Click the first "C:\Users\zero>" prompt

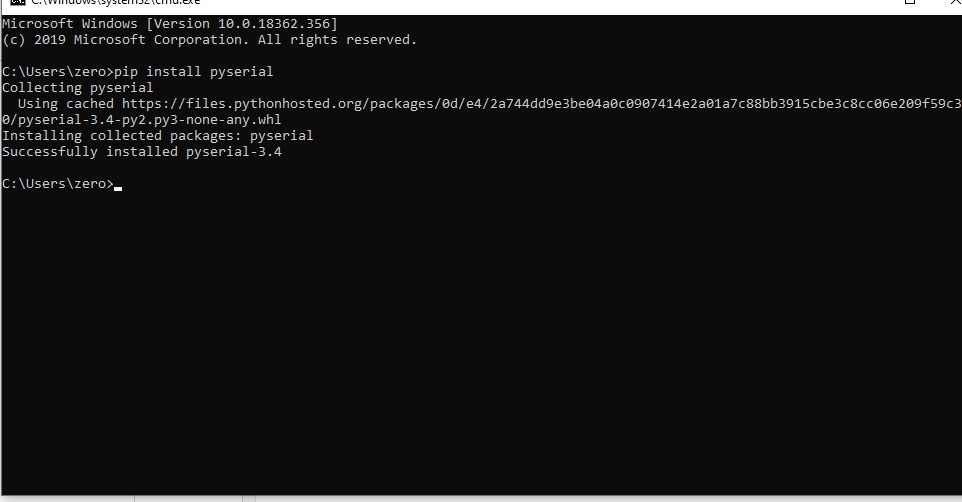click(58, 72)
